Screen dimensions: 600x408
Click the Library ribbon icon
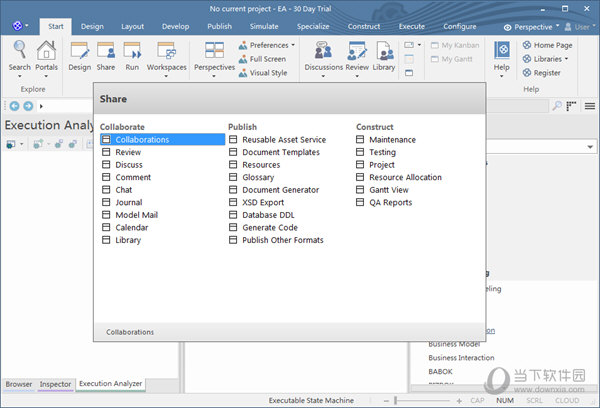384,50
